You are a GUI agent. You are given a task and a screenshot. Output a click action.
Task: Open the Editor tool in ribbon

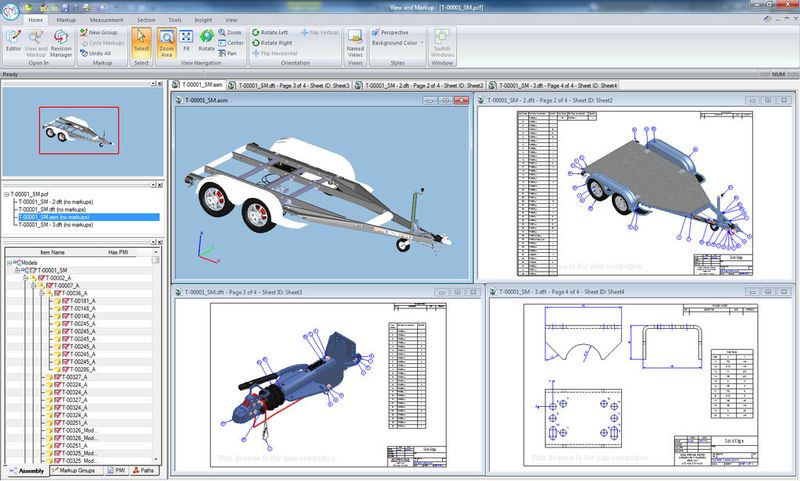tap(13, 41)
